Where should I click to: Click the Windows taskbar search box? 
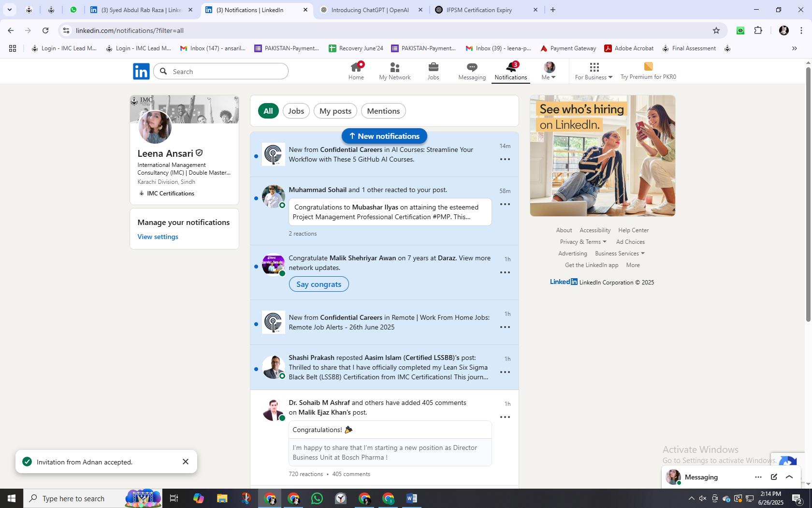[x=93, y=498]
